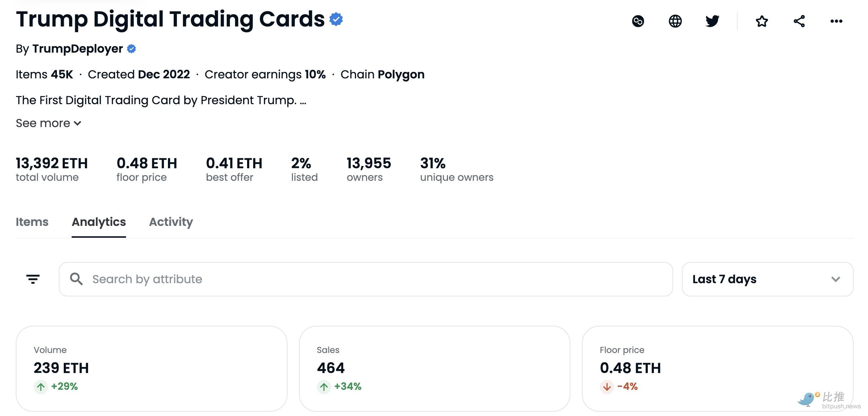868x416 pixels.
Task: Switch to the Items tab
Action: [32, 222]
